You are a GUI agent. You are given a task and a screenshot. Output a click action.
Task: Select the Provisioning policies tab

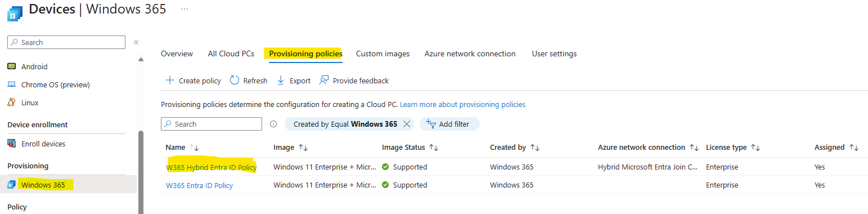tap(305, 53)
